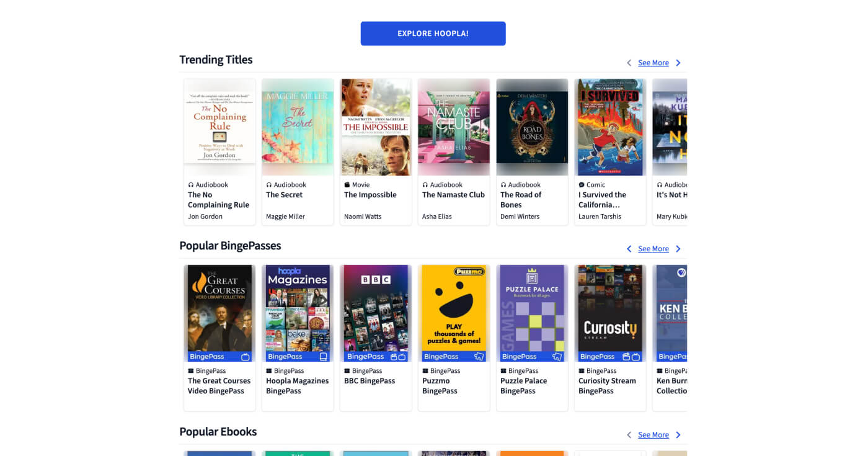
Task: Click left arrow in Popular BingePasses row
Action: coord(629,249)
